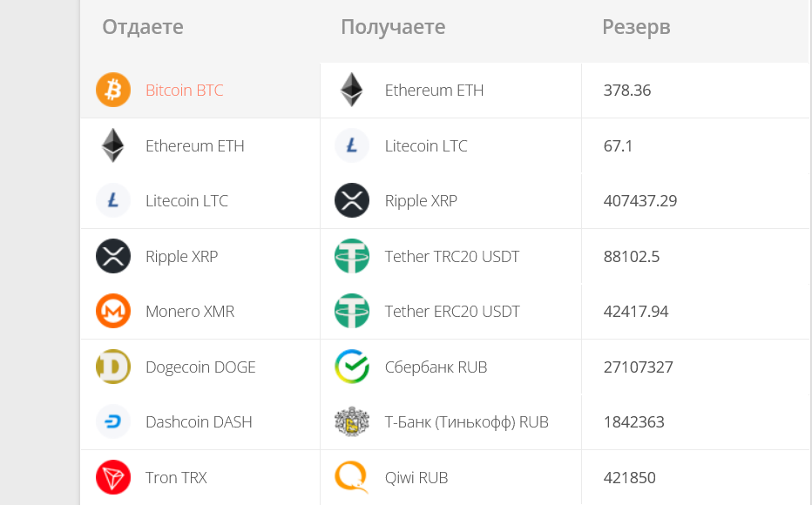Screen dimensions: 812x505
Task: Click the Резерв column header
Action: tap(636, 27)
